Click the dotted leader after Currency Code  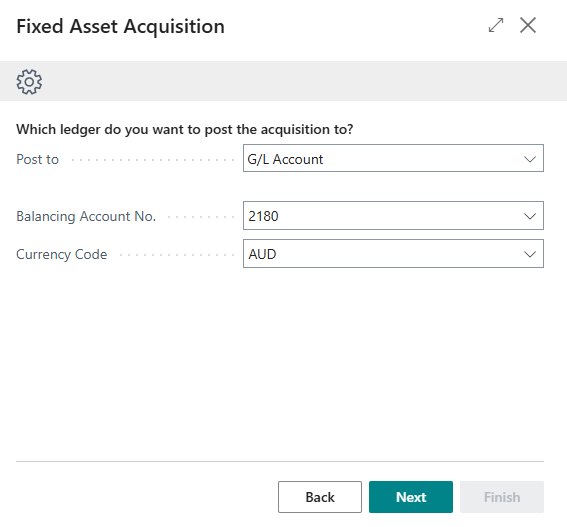(176, 255)
